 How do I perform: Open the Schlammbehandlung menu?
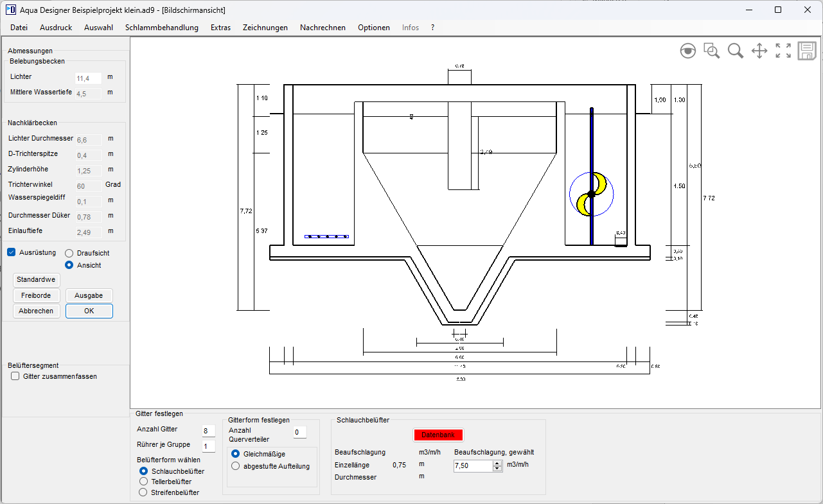coord(162,28)
